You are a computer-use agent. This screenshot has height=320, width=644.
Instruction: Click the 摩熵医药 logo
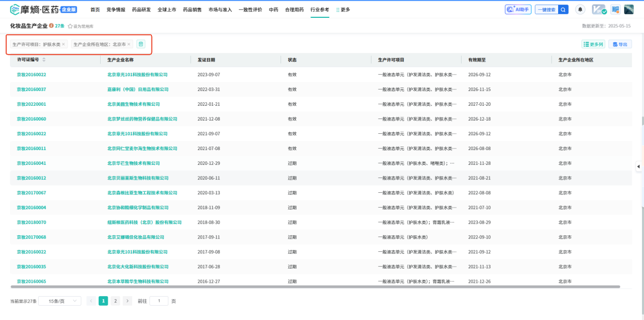pos(34,9)
